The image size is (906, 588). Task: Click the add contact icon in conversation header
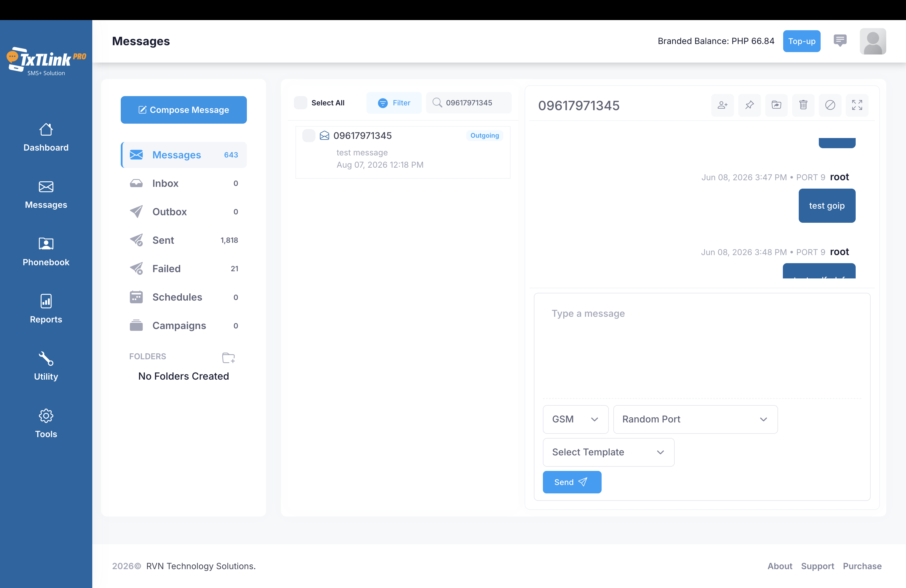pos(722,105)
